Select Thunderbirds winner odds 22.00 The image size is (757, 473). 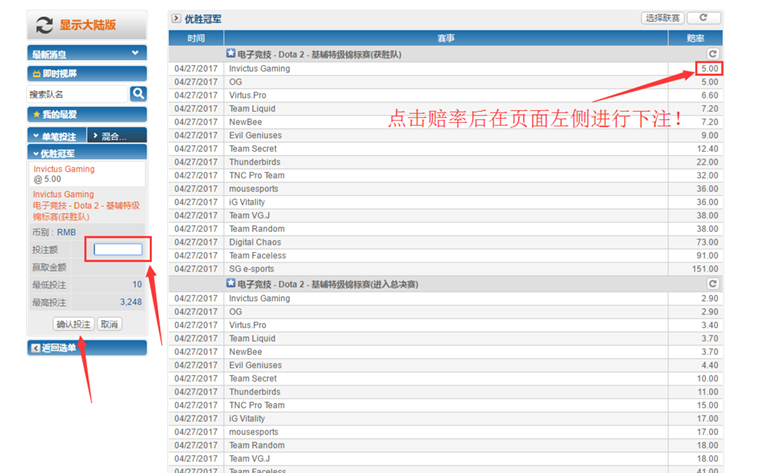(707, 162)
